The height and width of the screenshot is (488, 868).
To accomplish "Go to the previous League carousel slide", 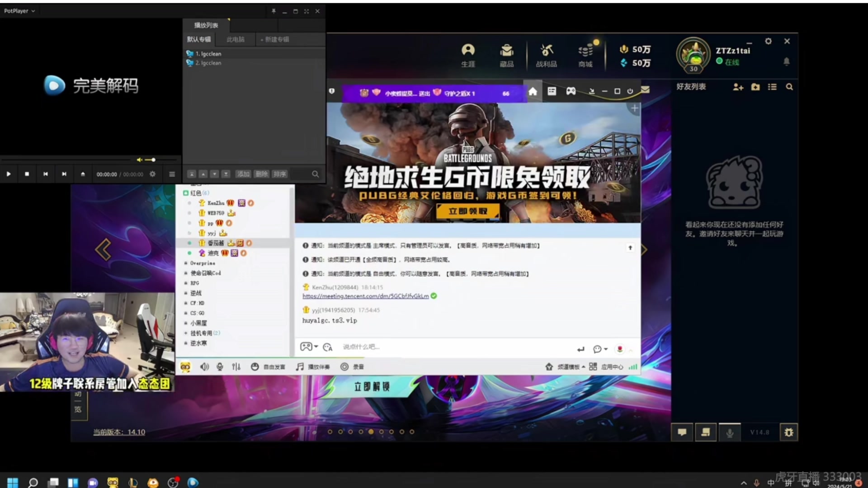I will point(104,249).
